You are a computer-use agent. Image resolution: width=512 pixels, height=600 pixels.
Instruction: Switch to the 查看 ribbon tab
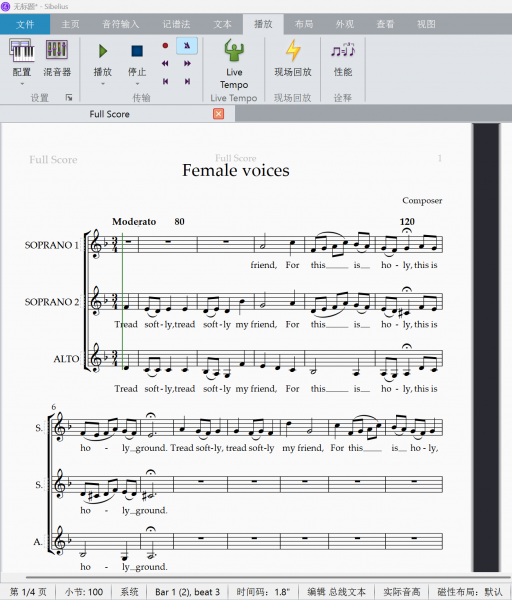coord(385,24)
